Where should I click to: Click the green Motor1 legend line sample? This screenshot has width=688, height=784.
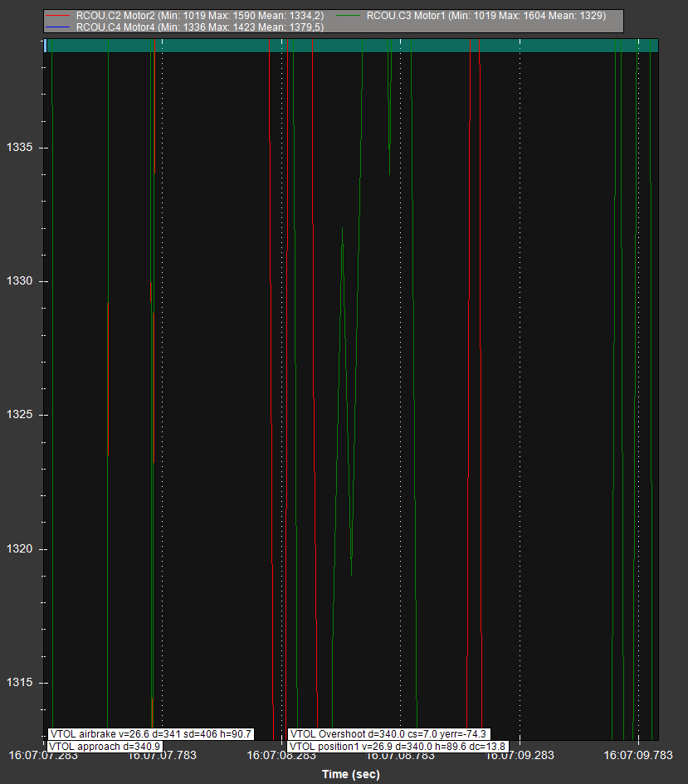348,16
